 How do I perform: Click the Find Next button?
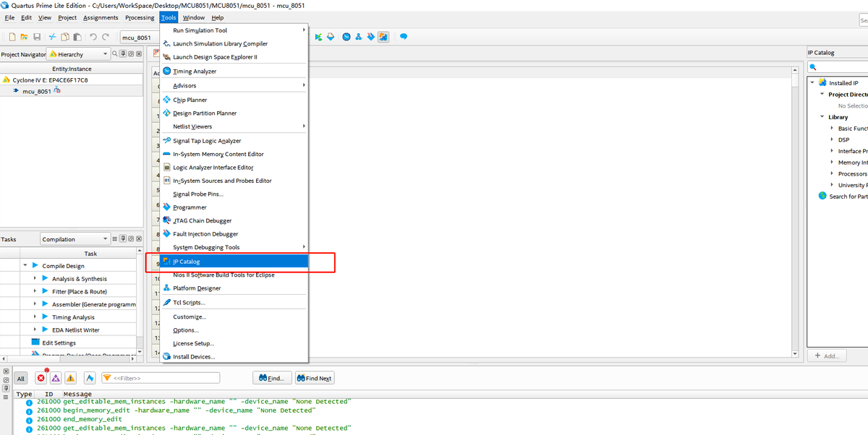[315, 378]
